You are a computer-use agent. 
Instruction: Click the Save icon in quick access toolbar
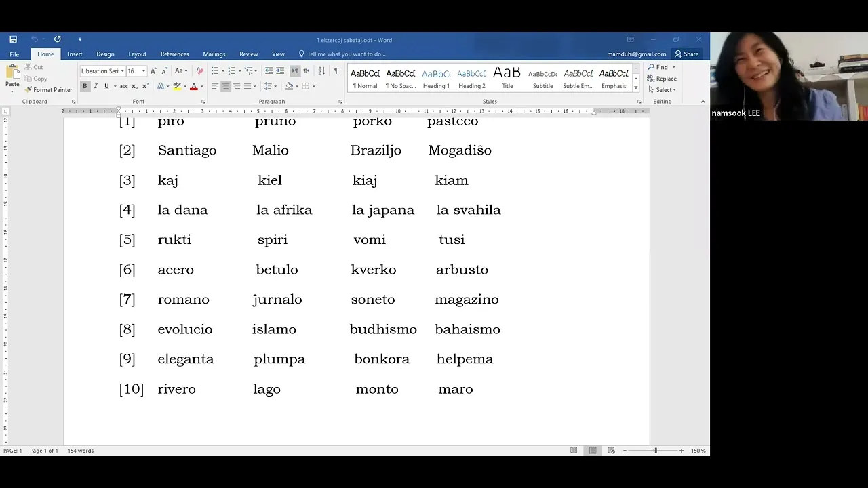click(13, 39)
